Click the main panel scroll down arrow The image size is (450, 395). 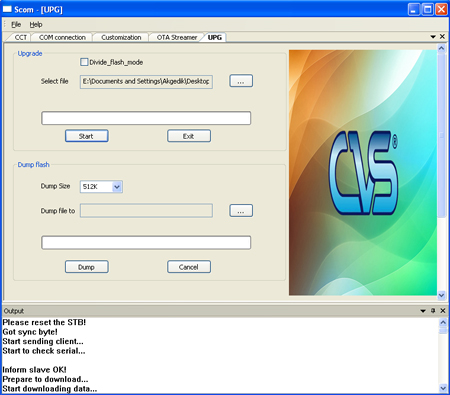[x=441, y=295]
